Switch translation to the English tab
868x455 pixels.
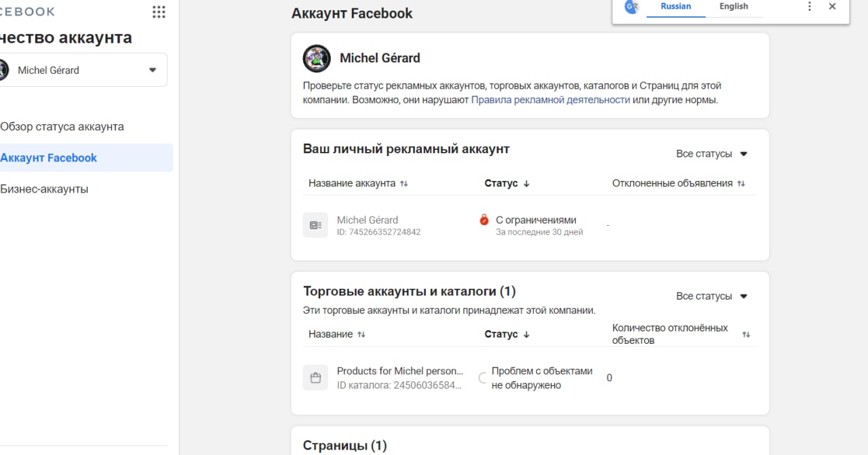pyautogui.click(x=734, y=6)
